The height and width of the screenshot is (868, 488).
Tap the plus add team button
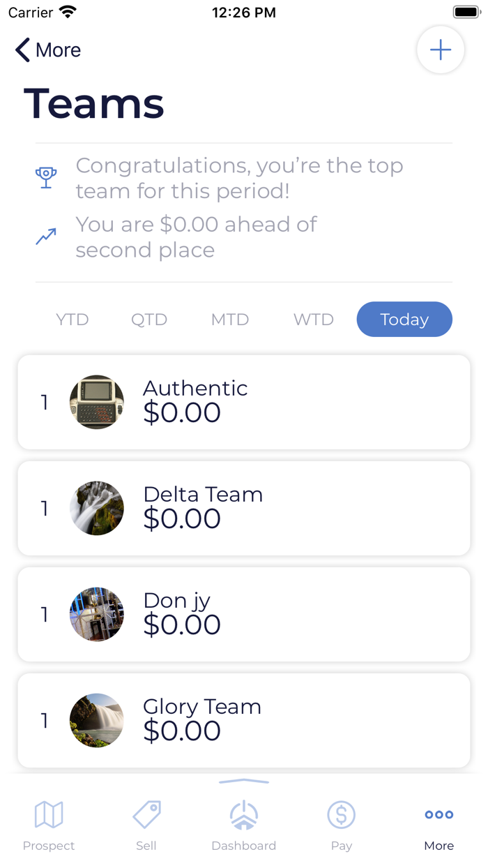441,50
